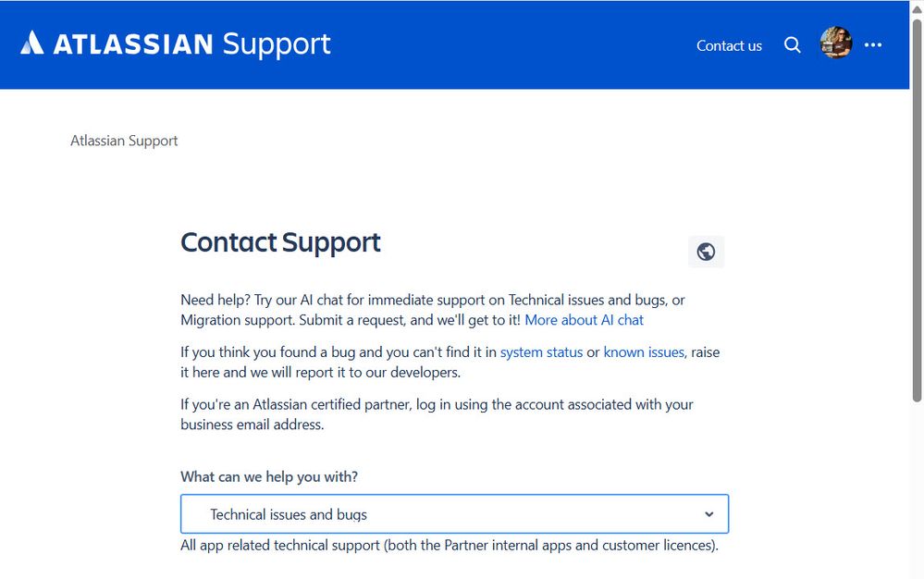Click the 'system status' link
Image resolution: width=924 pixels, height=579 pixels.
[x=541, y=351]
